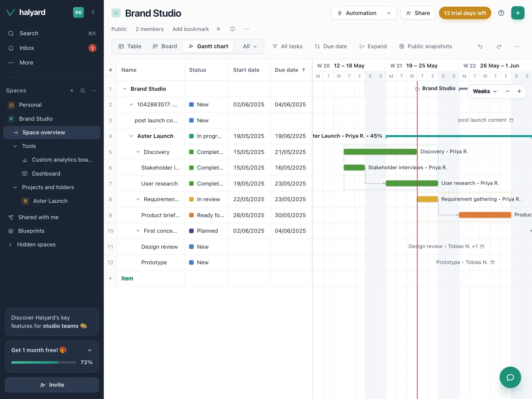Add a new space with plus icon
This screenshot has height=399, width=532.
pyautogui.click(x=72, y=90)
